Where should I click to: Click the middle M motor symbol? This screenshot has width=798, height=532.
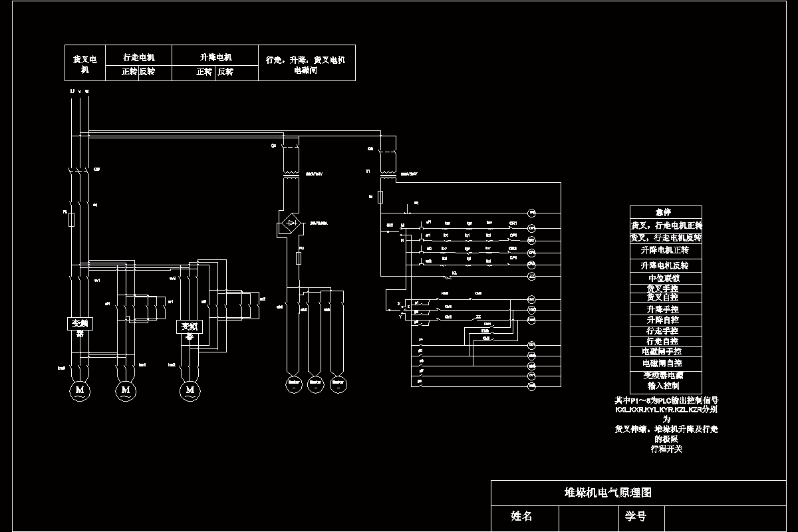click(x=124, y=390)
